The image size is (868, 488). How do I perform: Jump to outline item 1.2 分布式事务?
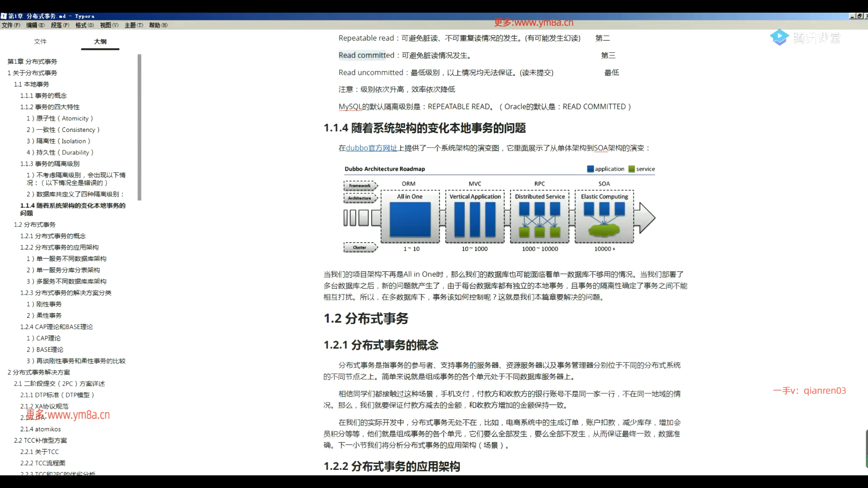[35, 225]
